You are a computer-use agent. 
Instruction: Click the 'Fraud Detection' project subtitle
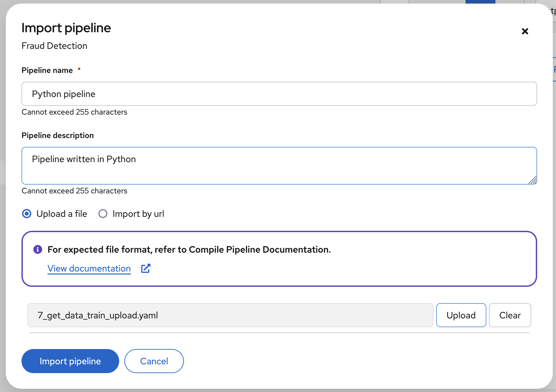point(54,46)
